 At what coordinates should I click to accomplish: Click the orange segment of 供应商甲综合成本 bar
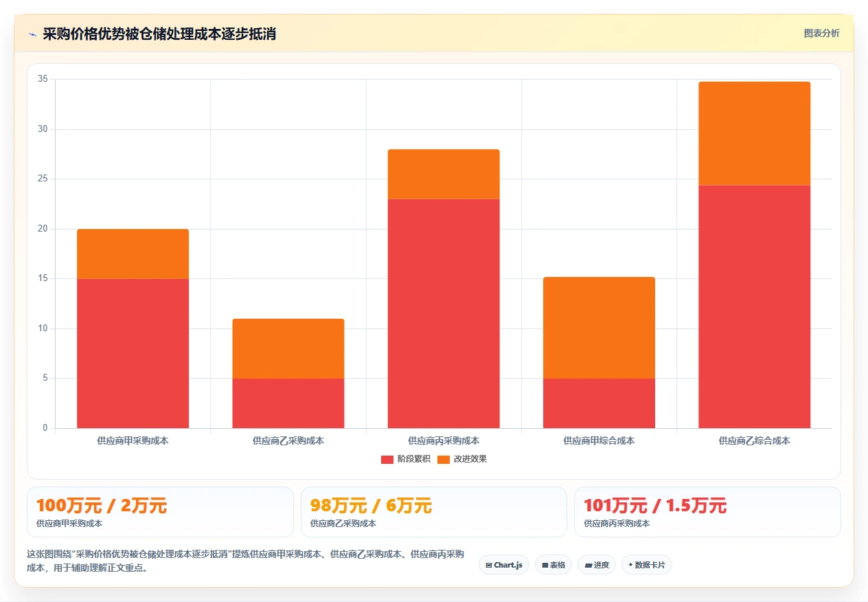click(599, 328)
